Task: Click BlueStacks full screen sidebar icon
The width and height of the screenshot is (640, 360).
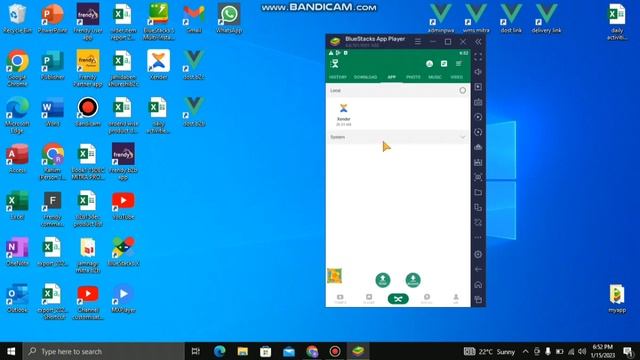Action: 478,57
